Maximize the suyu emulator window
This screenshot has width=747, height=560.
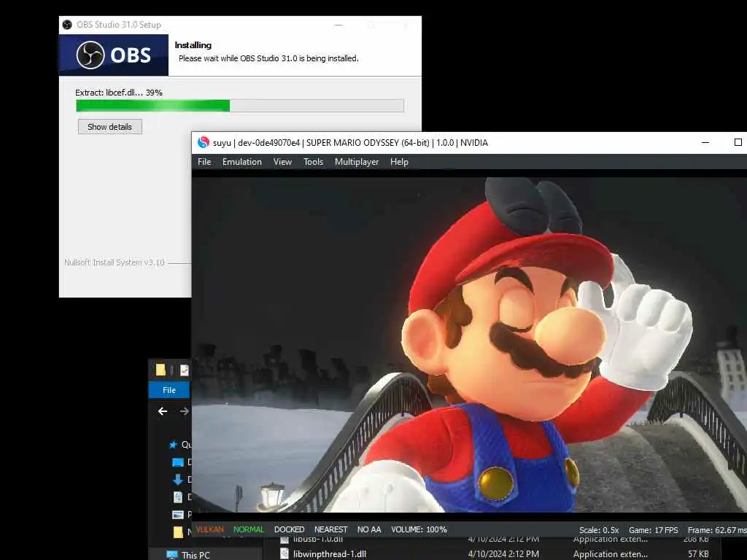point(738,142)
